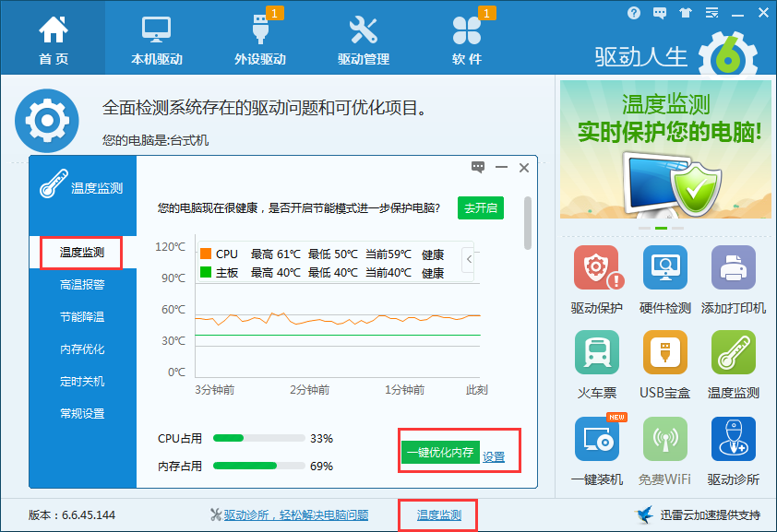777x532 pixels.
Task: Switch to 本机驱动 tab
Action: [157, 40]
